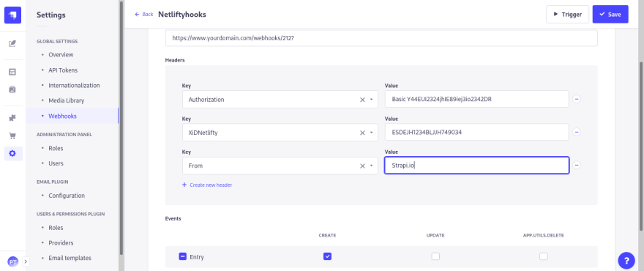
Task: Uncheck the Entry Create checkbox
Action: pos(327,256)
